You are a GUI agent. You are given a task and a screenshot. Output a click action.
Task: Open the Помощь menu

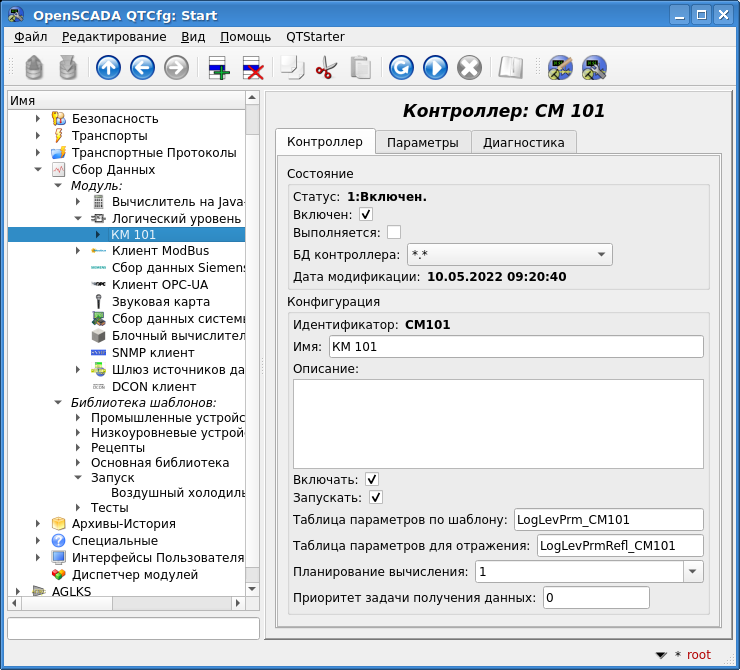(245, 37)
